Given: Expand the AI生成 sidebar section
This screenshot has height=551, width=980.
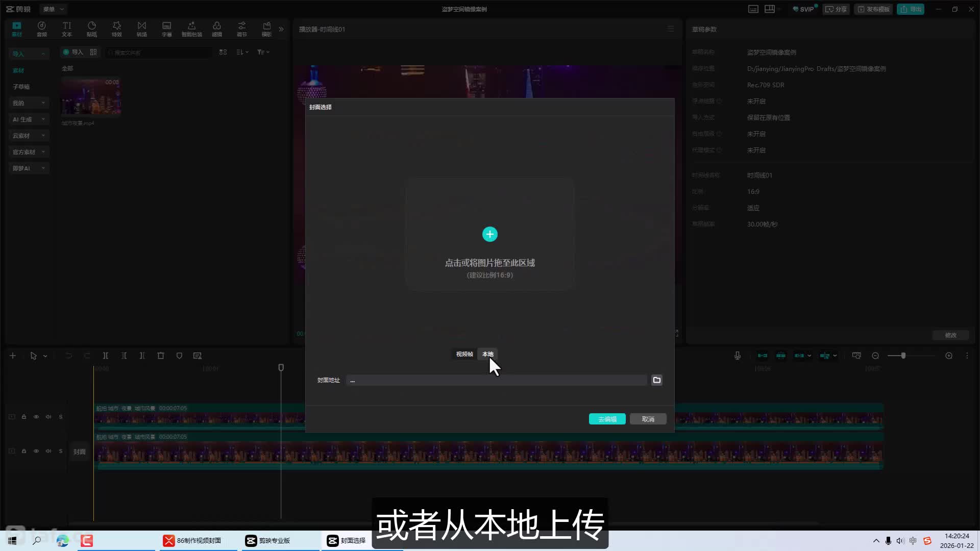Looking at the screenshot, I should [x=29, y=119].
